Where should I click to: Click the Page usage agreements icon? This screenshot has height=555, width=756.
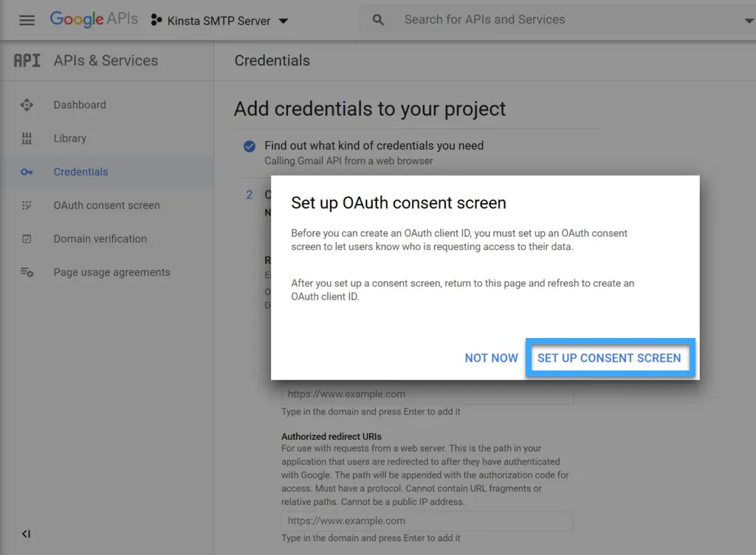pos(27,272)
